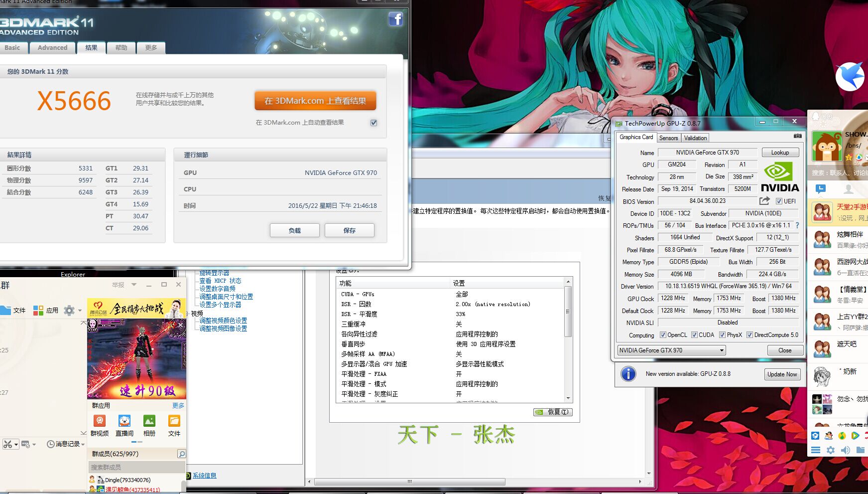This screenshot has height=494, width=868.
Task: Close the game advertisement image
Action: point(180,325)
